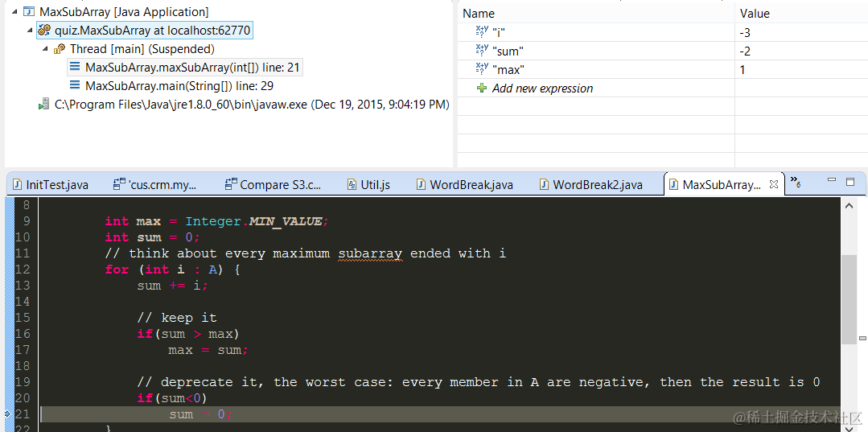The height and width of the screenshot is (432, 868).
Task: Click the stack frame icon for main line 29
Action: (75, 85)
